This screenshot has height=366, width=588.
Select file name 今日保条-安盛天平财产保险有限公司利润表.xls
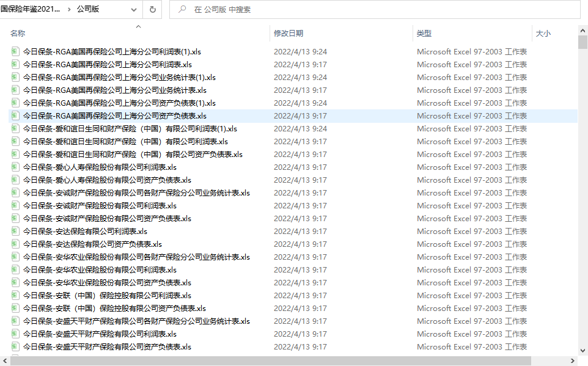100,334
